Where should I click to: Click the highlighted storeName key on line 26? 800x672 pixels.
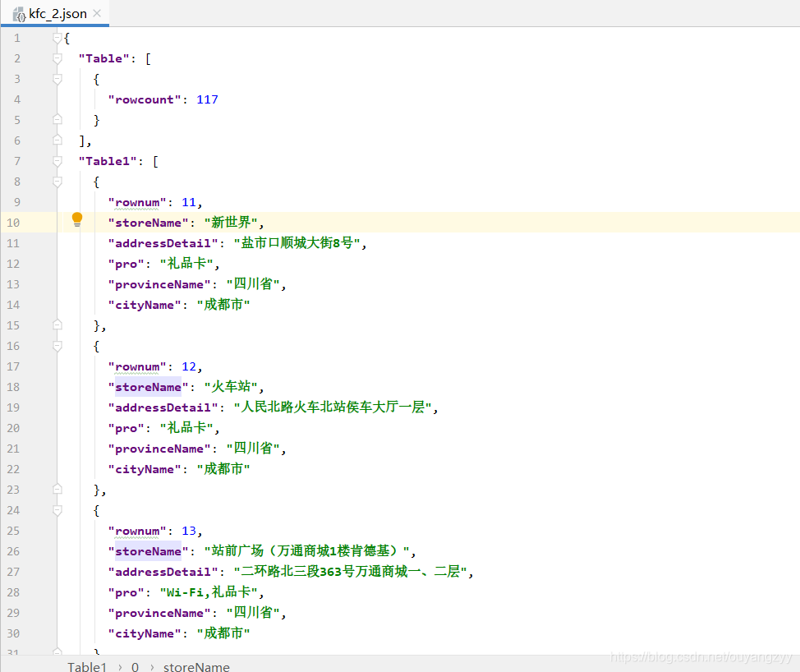(x=148, y=551)
